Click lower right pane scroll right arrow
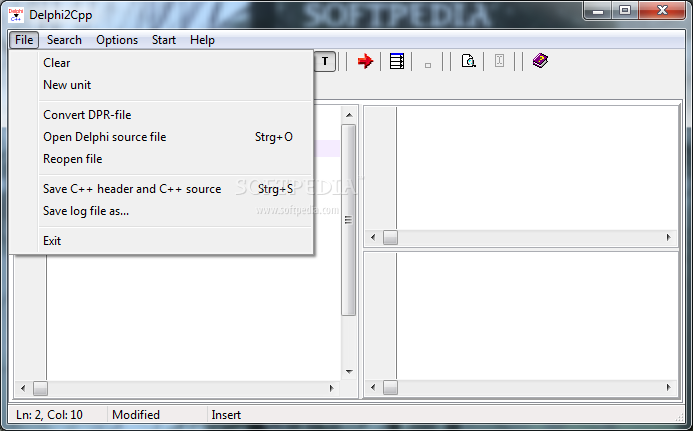 click(669, 388)
